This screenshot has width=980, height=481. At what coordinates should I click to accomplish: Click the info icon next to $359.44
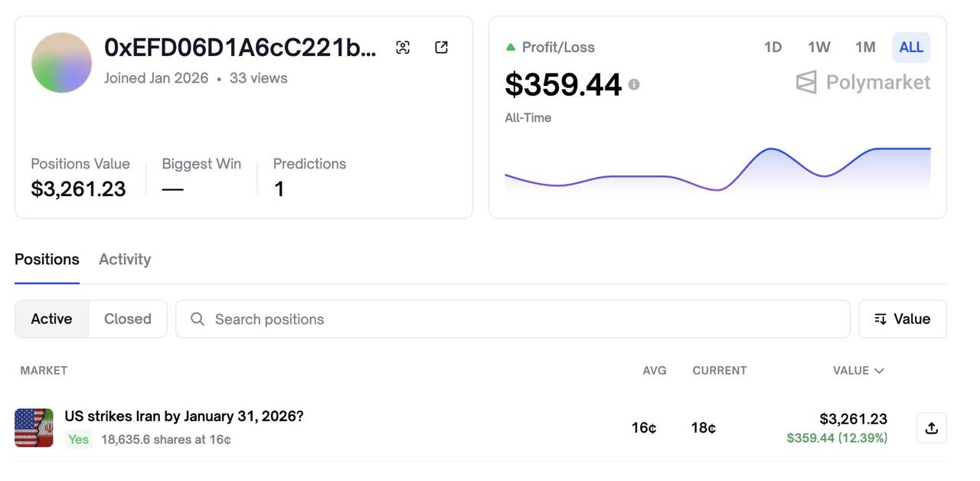tap(634, 84)
